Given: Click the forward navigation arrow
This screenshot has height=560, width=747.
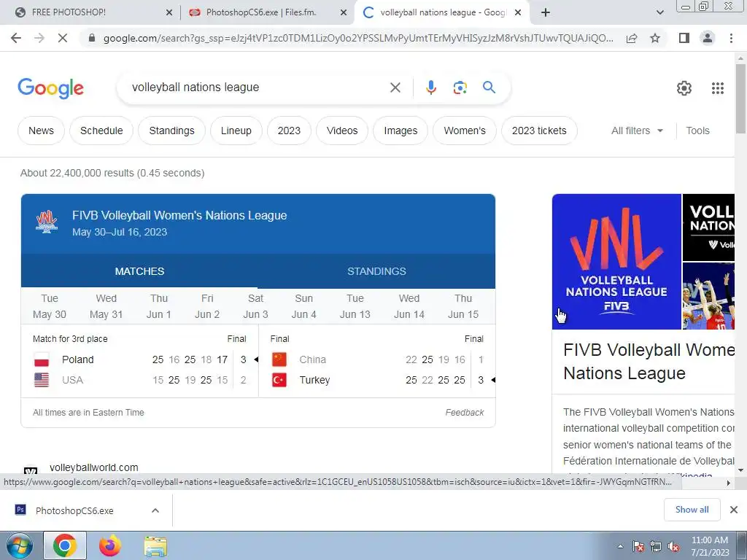Looking at the screenshot, I should (39, 38).
